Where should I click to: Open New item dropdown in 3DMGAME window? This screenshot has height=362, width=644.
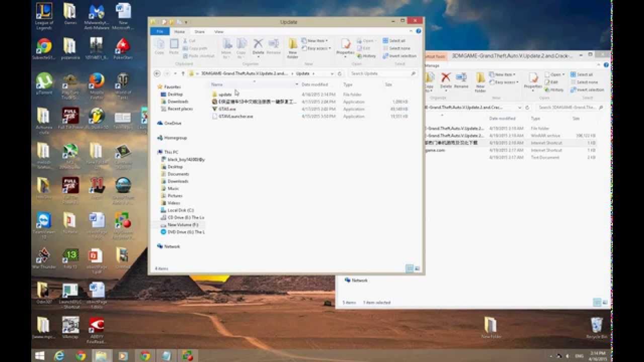pyautogui.click(x=503, y=74)
